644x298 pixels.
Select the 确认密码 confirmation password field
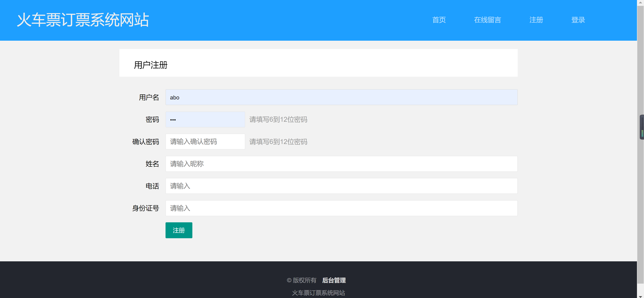pyautogui.click(x=205, y=141)
